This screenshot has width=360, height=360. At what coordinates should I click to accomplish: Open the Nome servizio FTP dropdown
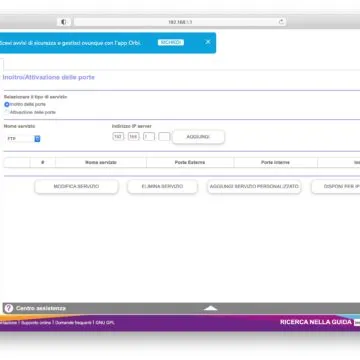tap(23, 139)
